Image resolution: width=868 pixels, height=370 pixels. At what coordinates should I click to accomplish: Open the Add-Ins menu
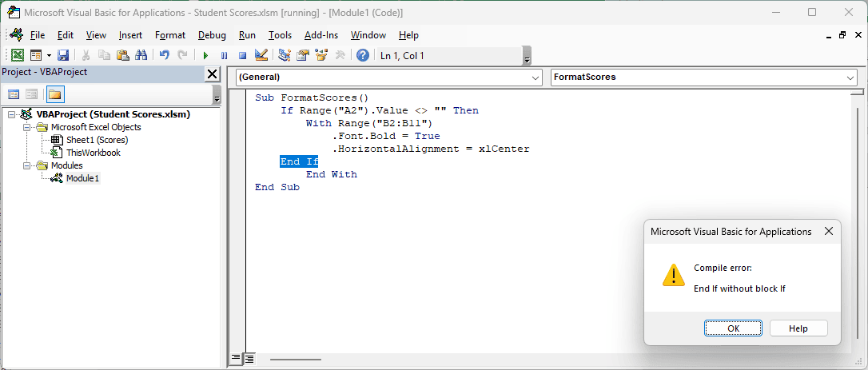321,35
